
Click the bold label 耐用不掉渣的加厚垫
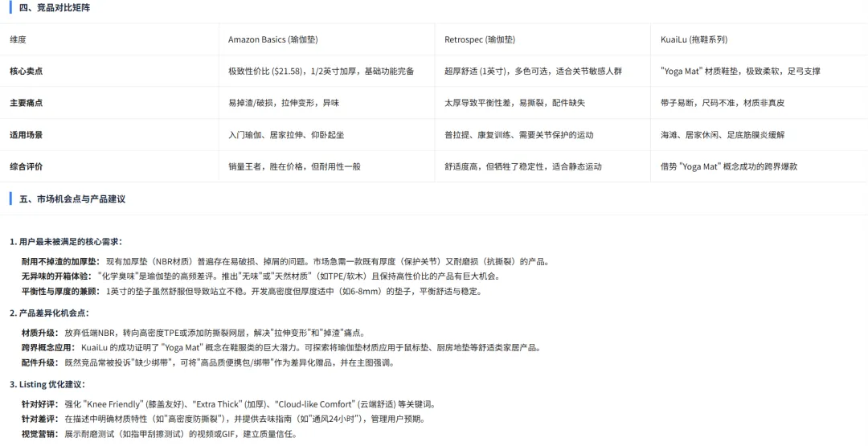coord(61,261)
